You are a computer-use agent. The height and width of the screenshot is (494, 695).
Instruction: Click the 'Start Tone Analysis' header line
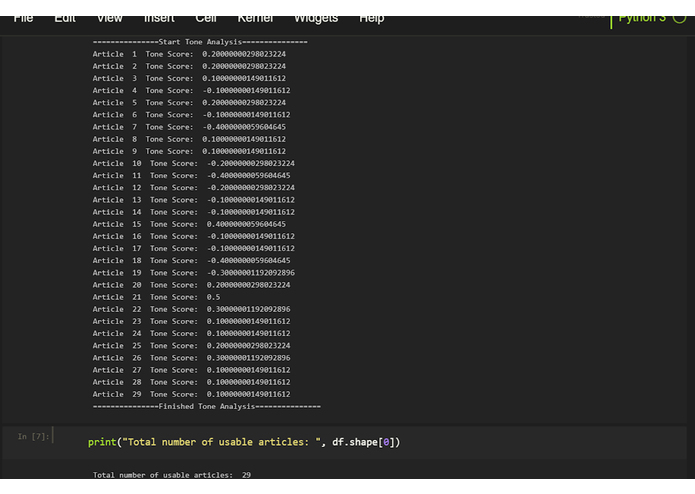[200, 42]
